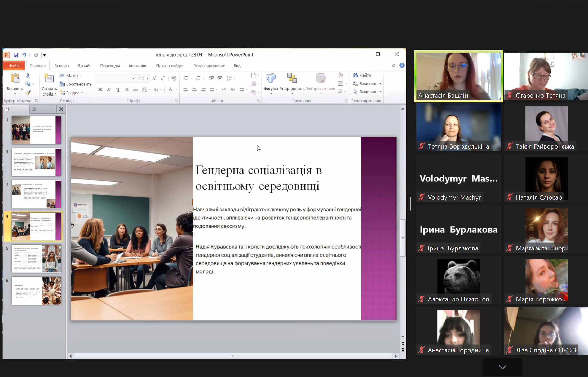Click the Format Painter brush icon

pos(28,92)
